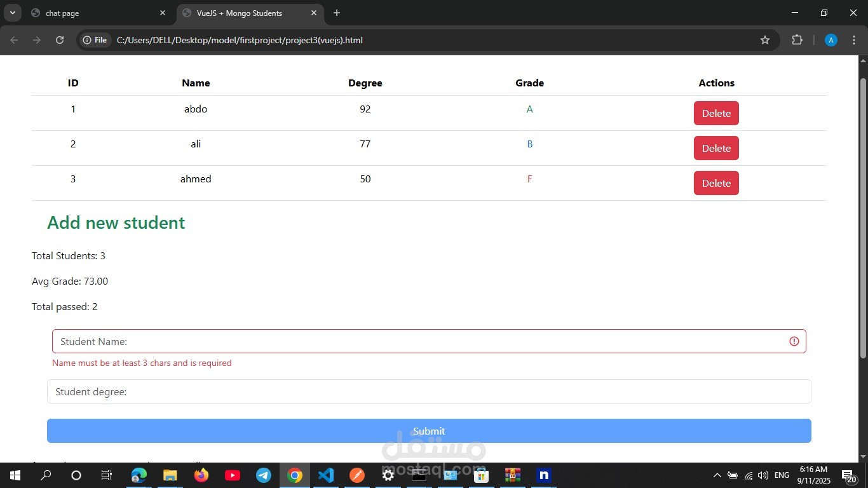Click the Degree column header
The image size is (868, 488).
365,83
